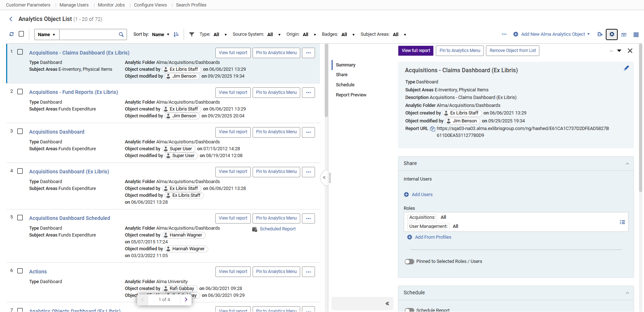Collapse the section navigation double chevron

pos(387,304)
